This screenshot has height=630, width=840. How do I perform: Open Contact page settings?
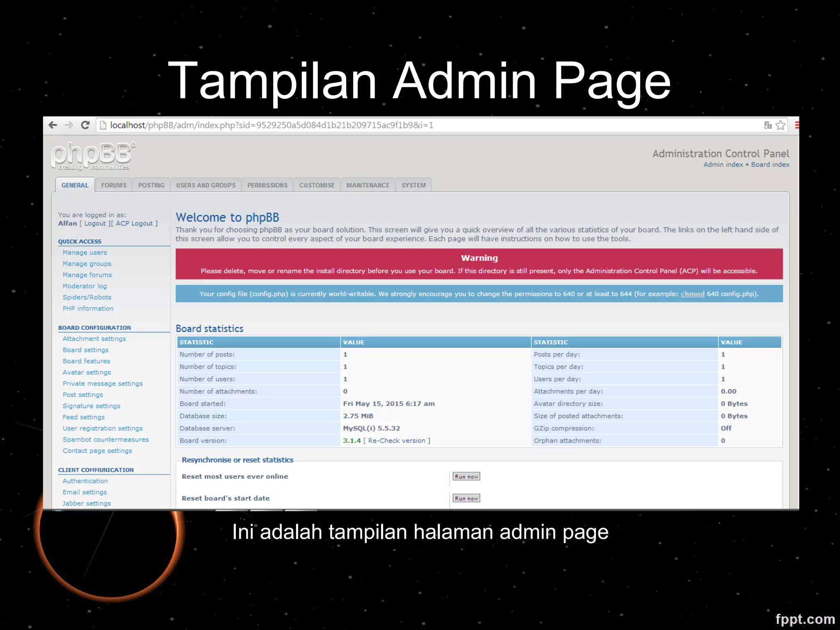[x=97, y=450]
